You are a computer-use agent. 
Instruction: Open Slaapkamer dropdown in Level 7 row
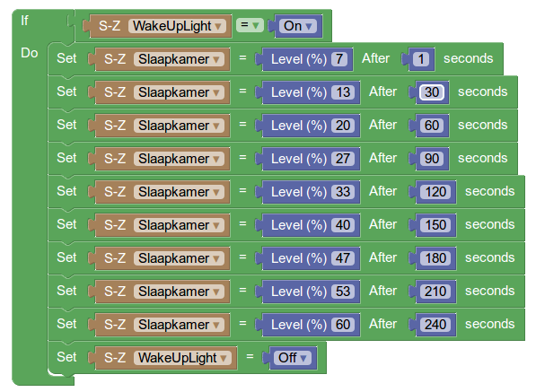tap(179, 59)
